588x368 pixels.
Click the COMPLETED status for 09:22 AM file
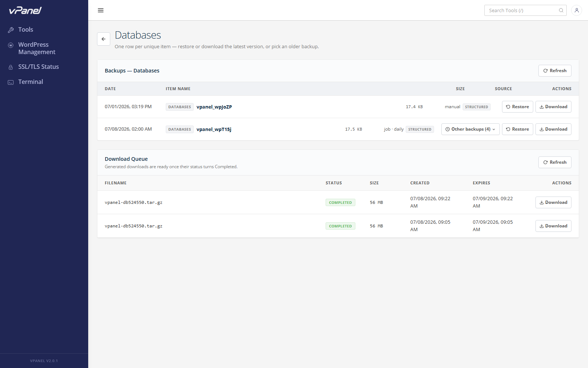click(x=340, y=202)
